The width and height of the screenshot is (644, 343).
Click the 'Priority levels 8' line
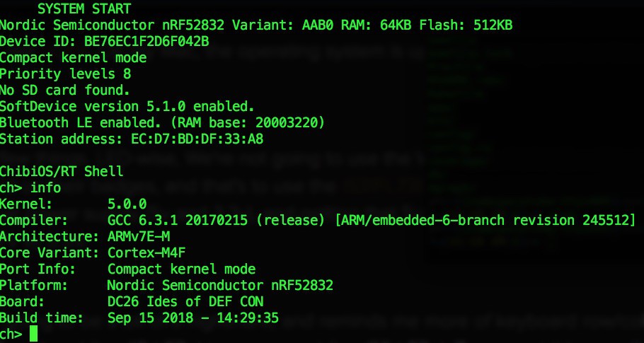65,74
